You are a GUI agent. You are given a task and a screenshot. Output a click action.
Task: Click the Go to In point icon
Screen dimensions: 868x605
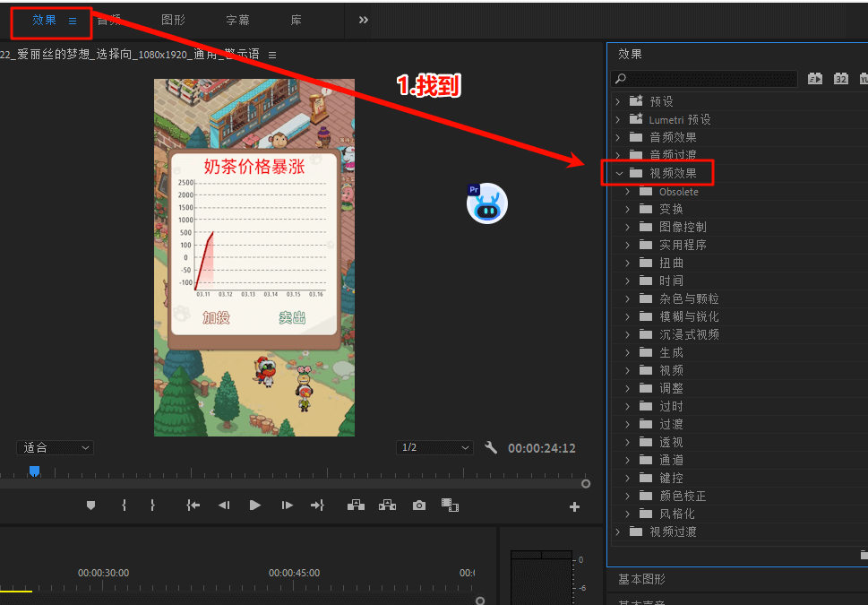click(193, 506)
